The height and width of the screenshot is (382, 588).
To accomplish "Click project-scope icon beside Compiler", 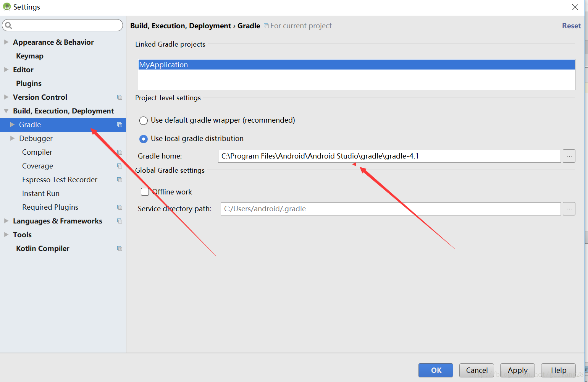I will (x=120, y=152).
